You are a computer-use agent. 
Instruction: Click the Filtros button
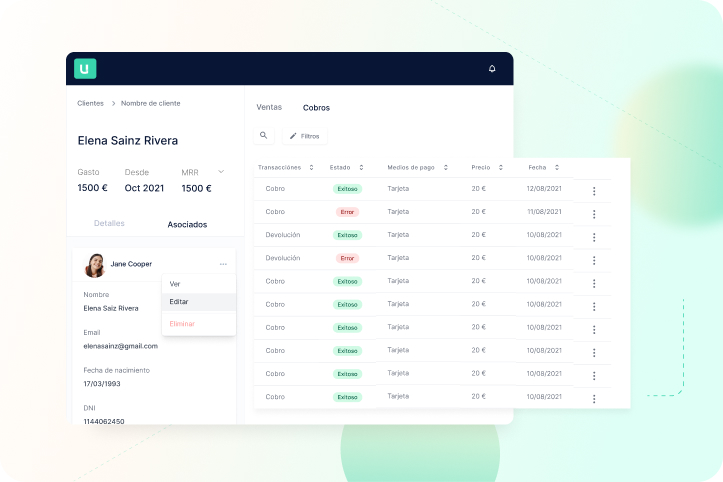pyautogui.click(x=305, y=136)
